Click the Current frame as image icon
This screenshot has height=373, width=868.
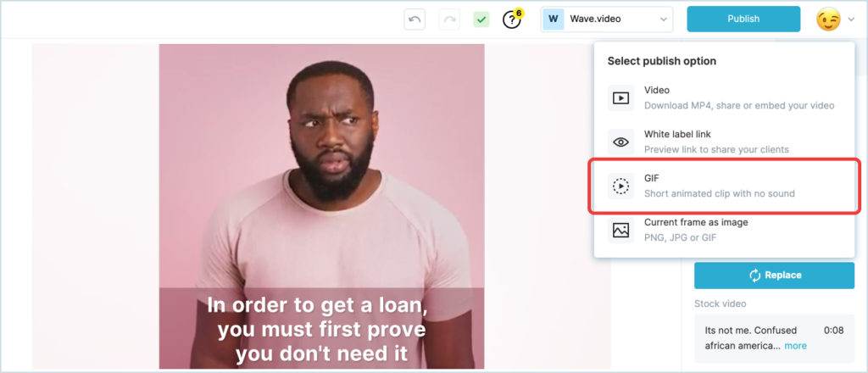[x=620, y=231]
